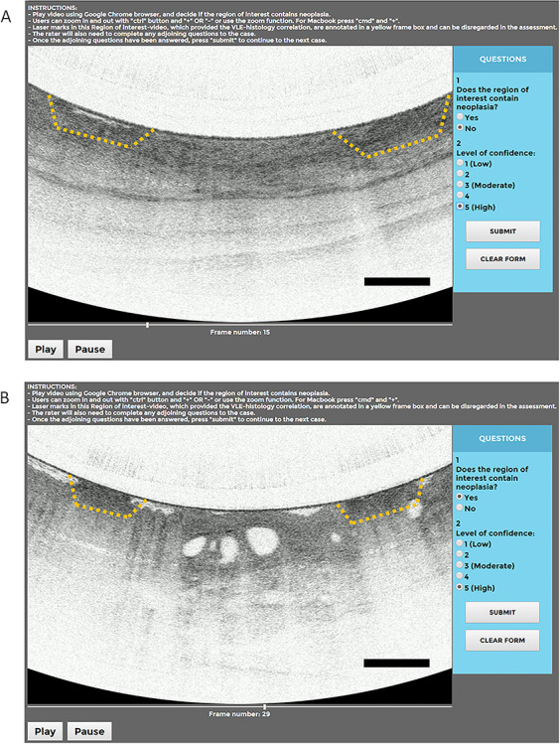Image resolution: width=560 pixels, height=744 pixels.
Task: Click the INSTRUCTIONS heading in panel B
Action: coord(52,386)
